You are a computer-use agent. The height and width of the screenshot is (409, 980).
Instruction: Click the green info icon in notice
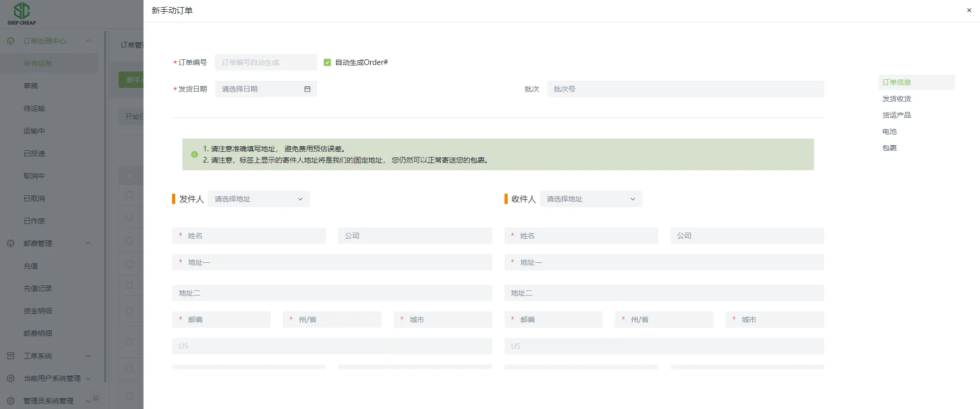pyautogui.click(x=195, y=154)
